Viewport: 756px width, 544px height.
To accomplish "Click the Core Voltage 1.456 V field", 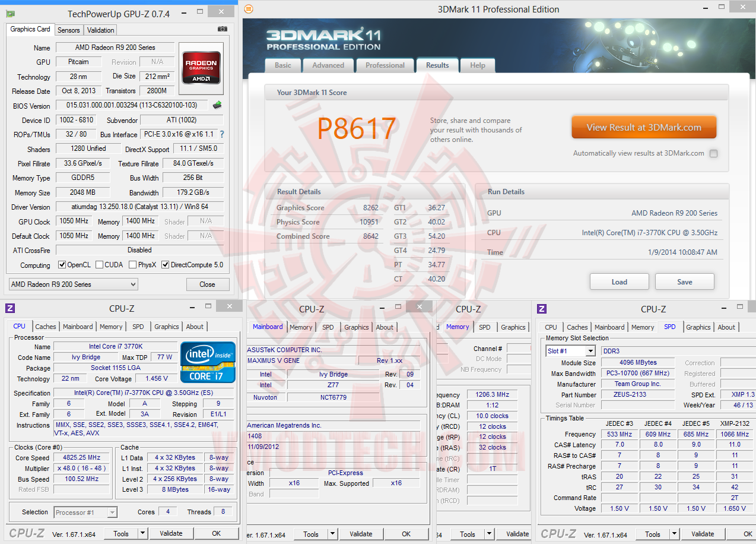I will coord(157,378).
